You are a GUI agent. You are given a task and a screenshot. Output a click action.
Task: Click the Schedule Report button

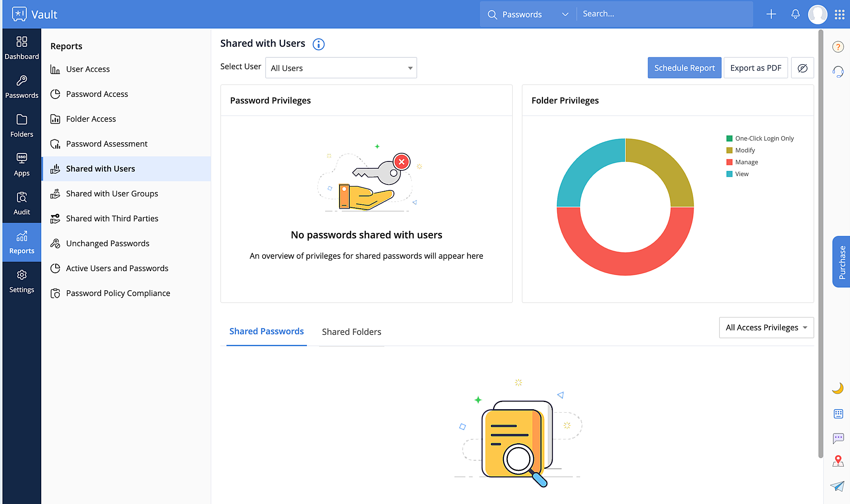point(684,68)
